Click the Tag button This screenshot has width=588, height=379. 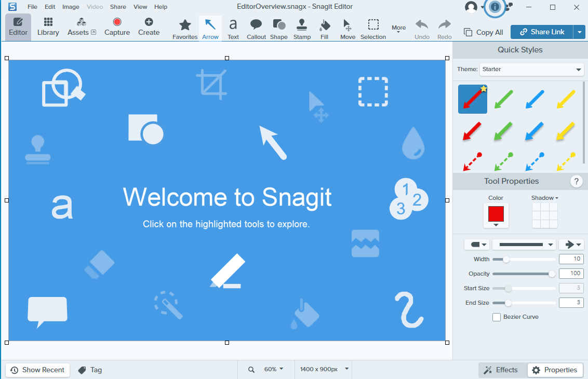(x=90, y=370)
